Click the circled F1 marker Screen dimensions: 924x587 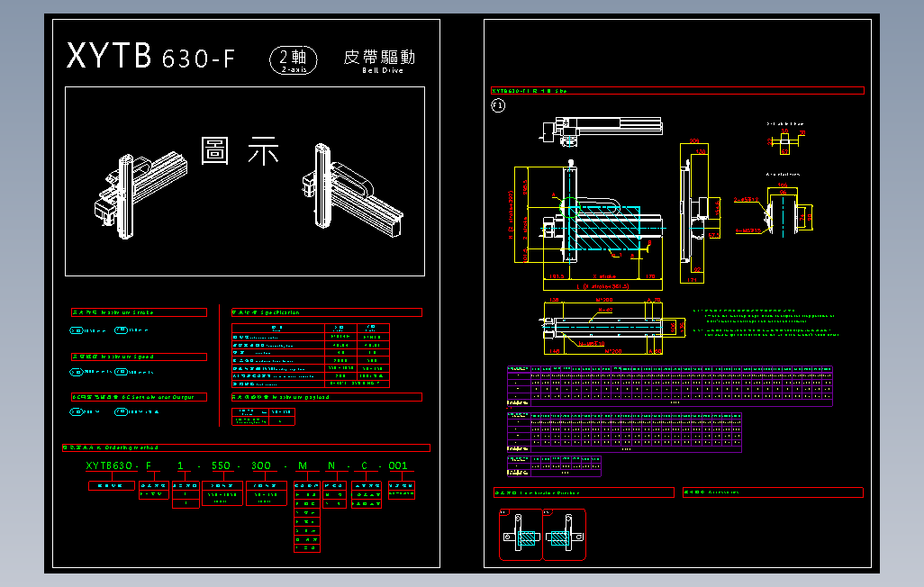click(x=498, y=105)
